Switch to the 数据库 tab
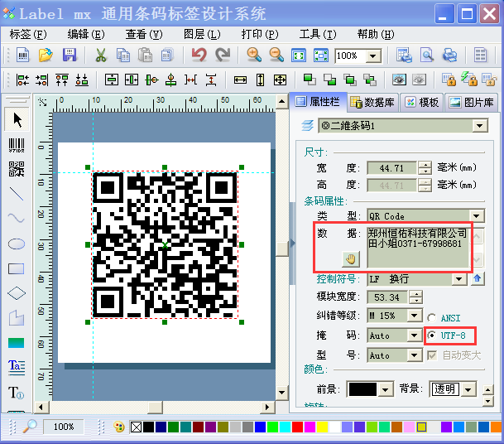Image resolution: width=504 pixels, height=444 pixels. click(373, 103)
